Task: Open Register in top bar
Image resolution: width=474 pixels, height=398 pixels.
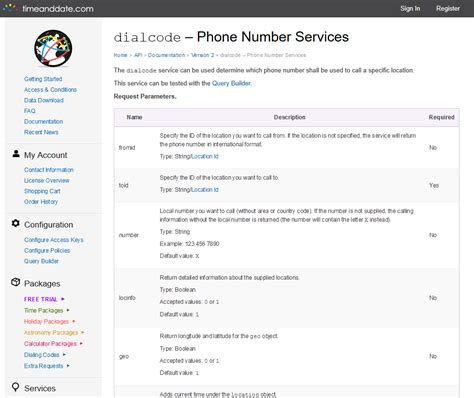Action: [x=448, y=9]
